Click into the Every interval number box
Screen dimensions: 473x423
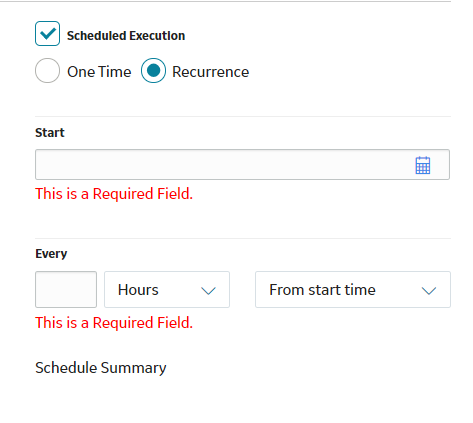66,289
